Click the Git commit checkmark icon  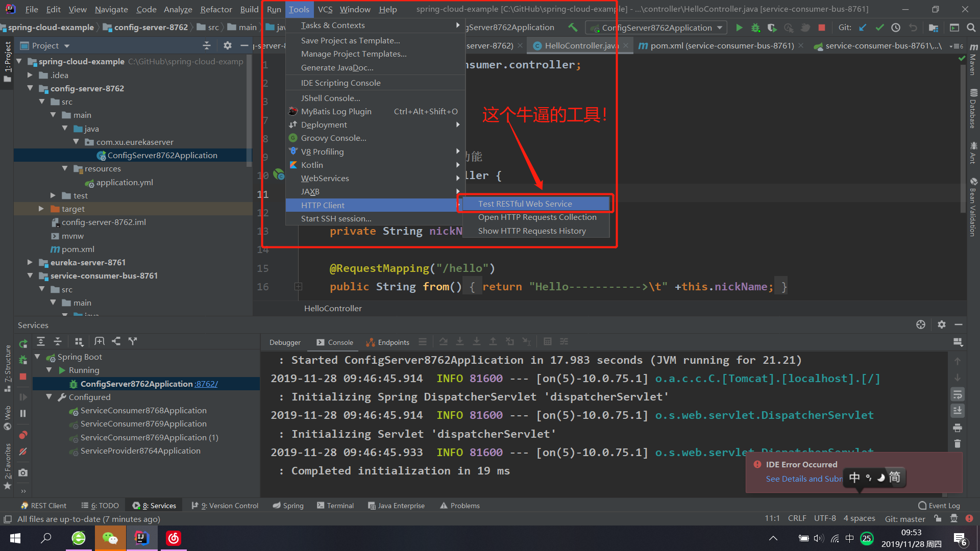(x=879, y=28)
